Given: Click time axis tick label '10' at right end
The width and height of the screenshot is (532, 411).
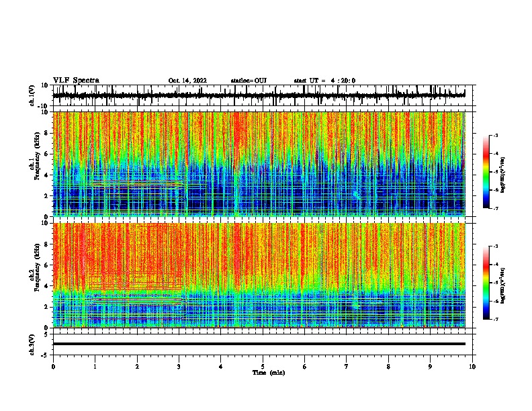Looking at the screenshot, I should [x=472, y=367].
